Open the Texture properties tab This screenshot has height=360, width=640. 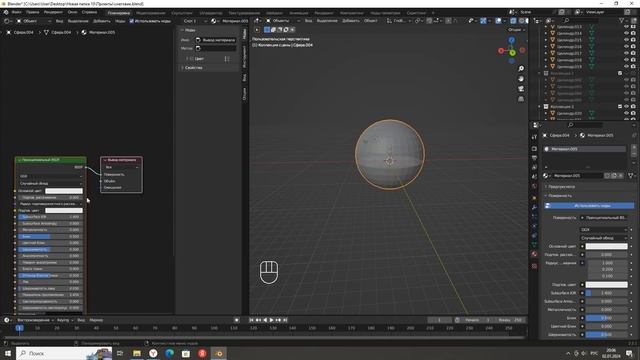pyautogui.click(x=534, y=266)
